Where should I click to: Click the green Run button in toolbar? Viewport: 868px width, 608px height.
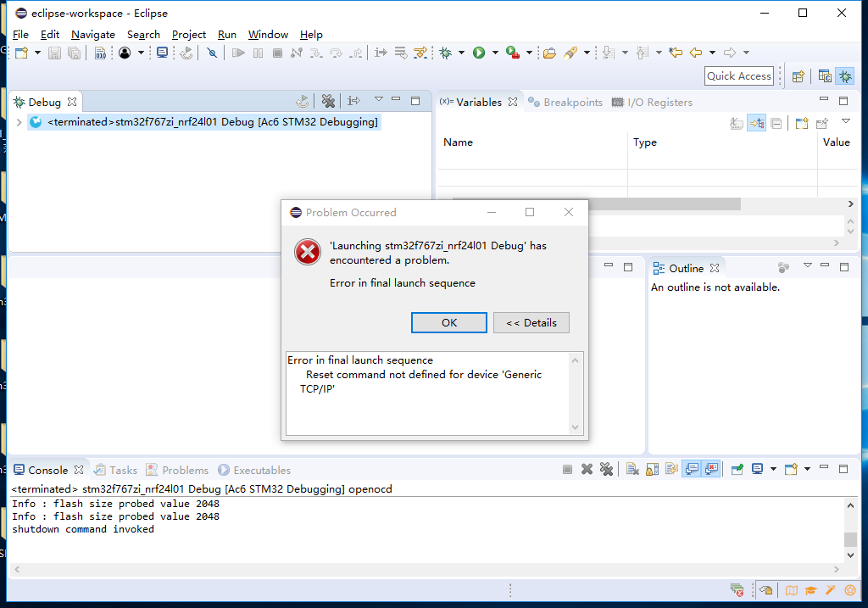[x=479, y=53]
